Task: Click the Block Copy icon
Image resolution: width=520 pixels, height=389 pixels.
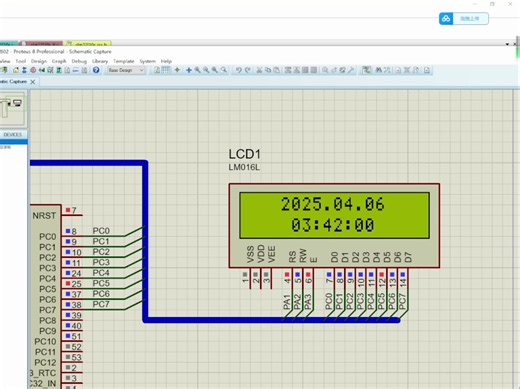Action: [x=288, y=70]
